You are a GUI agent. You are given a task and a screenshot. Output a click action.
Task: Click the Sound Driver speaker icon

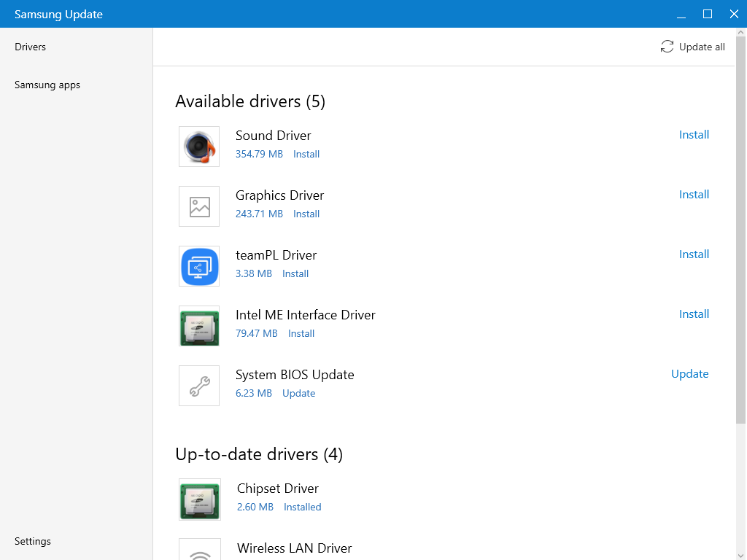coord(198,146)
